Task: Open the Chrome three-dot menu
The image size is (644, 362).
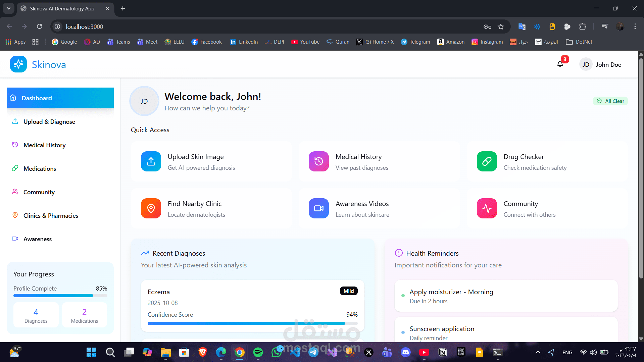Action: tap(635, 27)
